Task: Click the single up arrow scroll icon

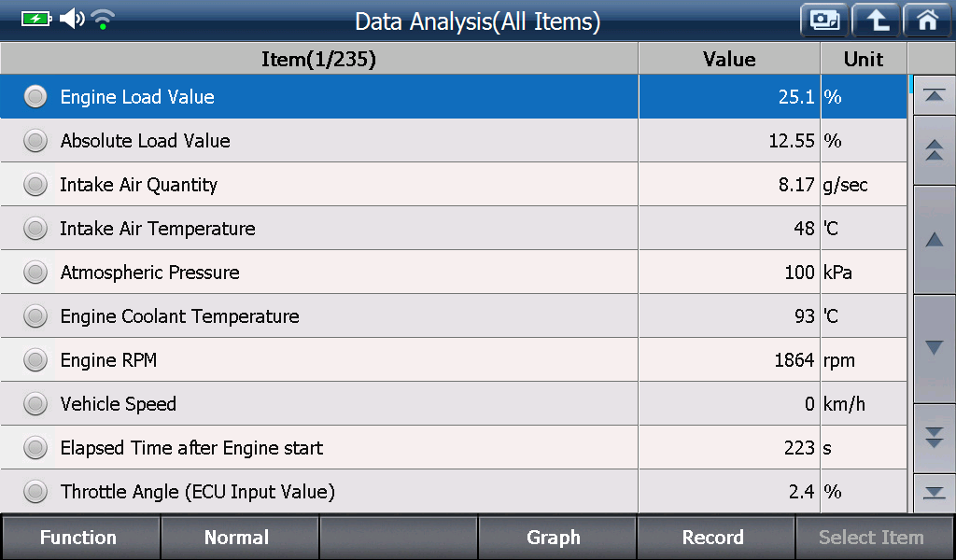Action: (x=934, y=240)
